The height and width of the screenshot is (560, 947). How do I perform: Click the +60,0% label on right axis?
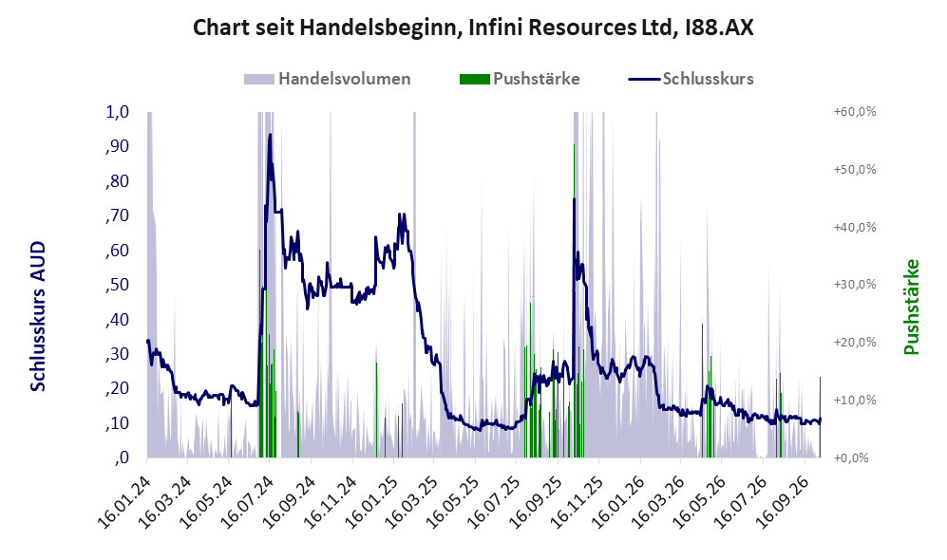[x=855, y=112]
